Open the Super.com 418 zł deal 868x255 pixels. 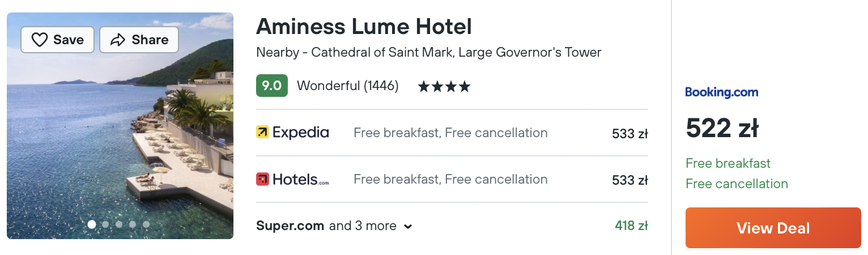[631, 226]
